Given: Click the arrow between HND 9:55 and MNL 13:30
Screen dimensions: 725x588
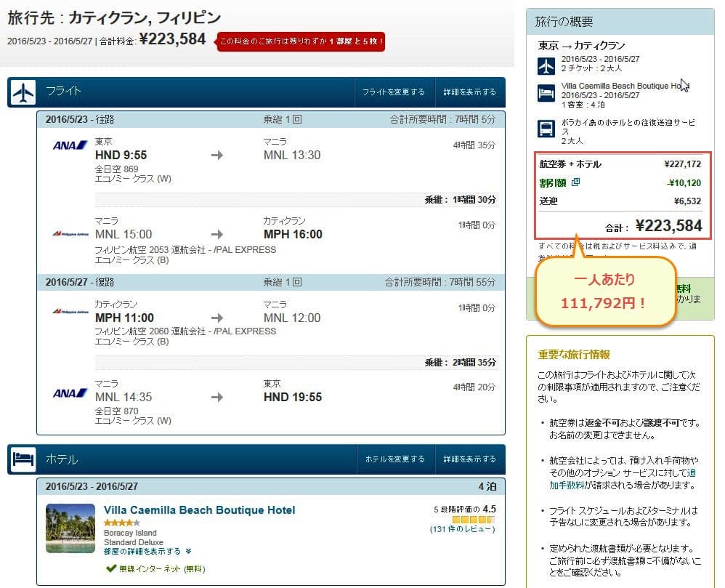Looking at the screenshot, I should (x=217, y=155).
